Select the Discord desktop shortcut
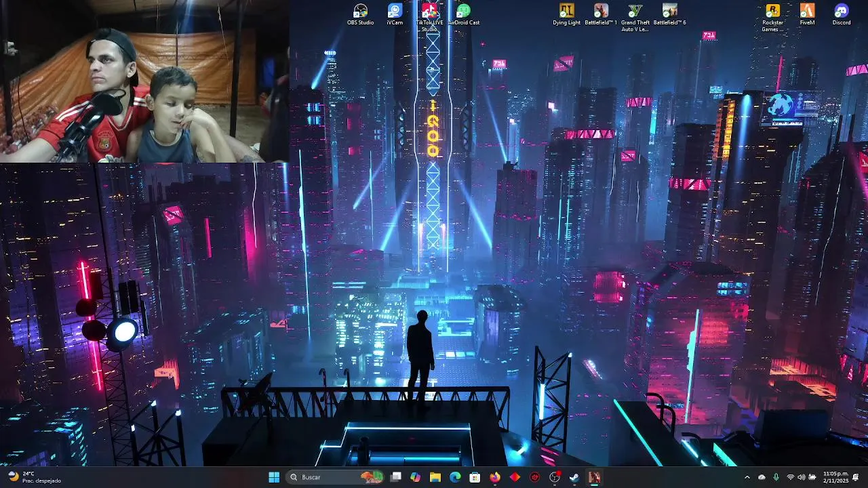 842,14
